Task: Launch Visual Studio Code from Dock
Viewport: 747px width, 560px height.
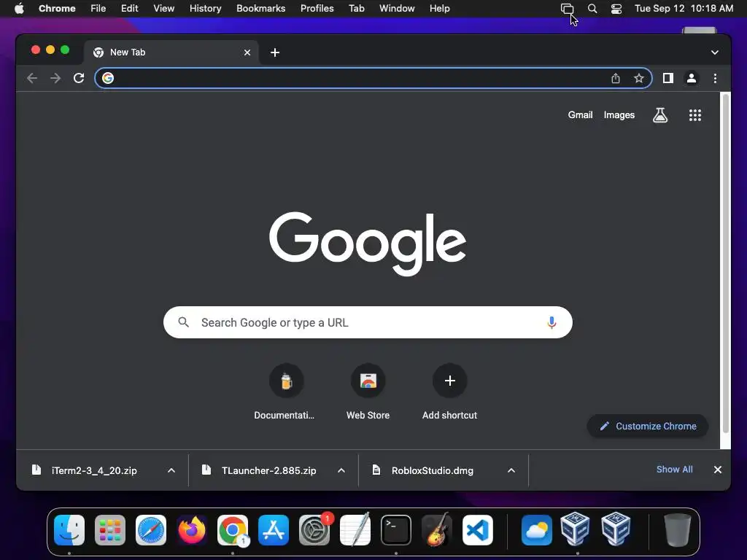Action: tap(478, 529)
